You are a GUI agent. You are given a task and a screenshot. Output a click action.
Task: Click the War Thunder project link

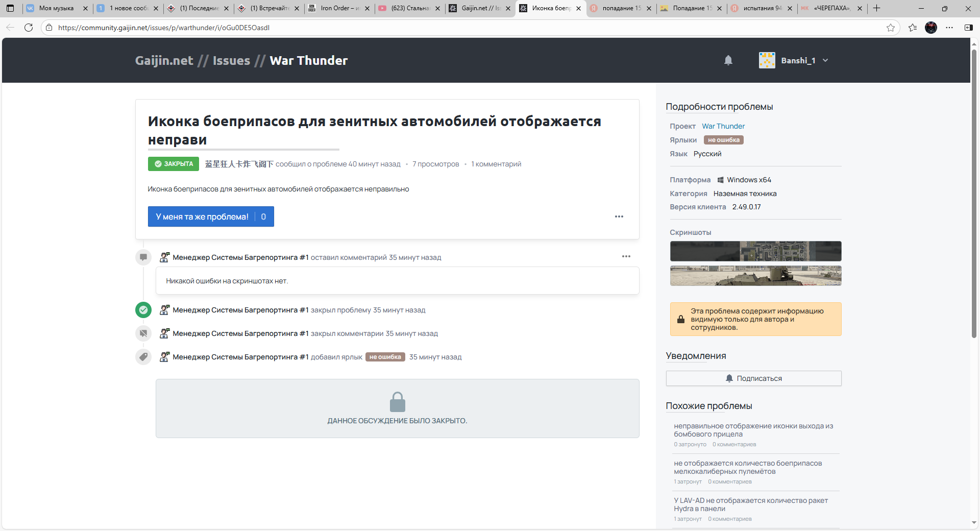click(723, 126)
